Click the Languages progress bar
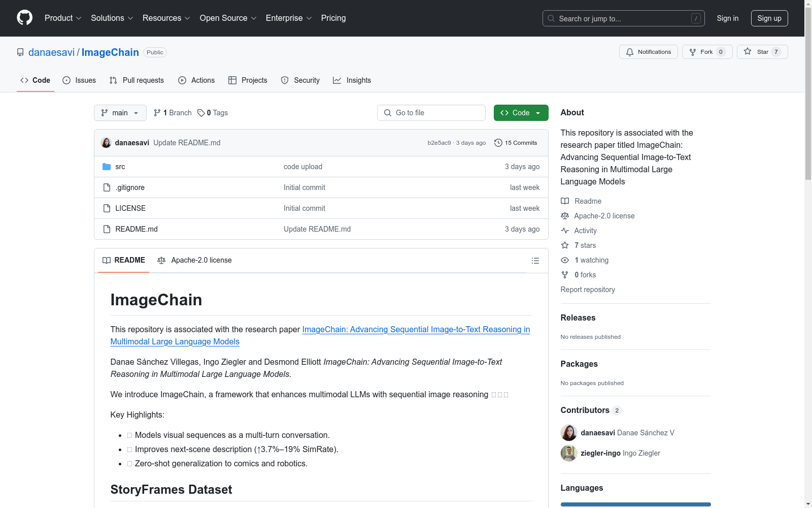The width and height of the screenshot is (812, 508). tap(635, 504)
